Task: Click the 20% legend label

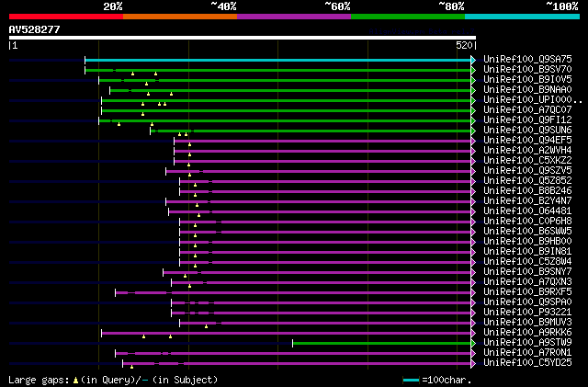Action: (x=113, y=6)
